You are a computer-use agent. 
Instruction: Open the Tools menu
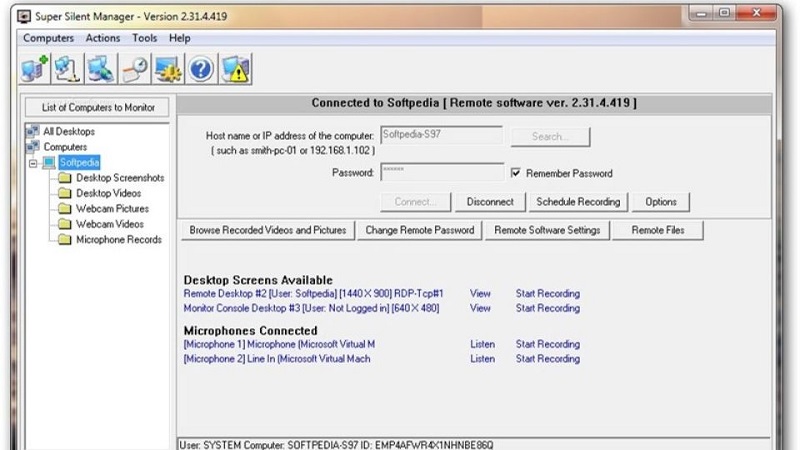[x=145, y=38]
